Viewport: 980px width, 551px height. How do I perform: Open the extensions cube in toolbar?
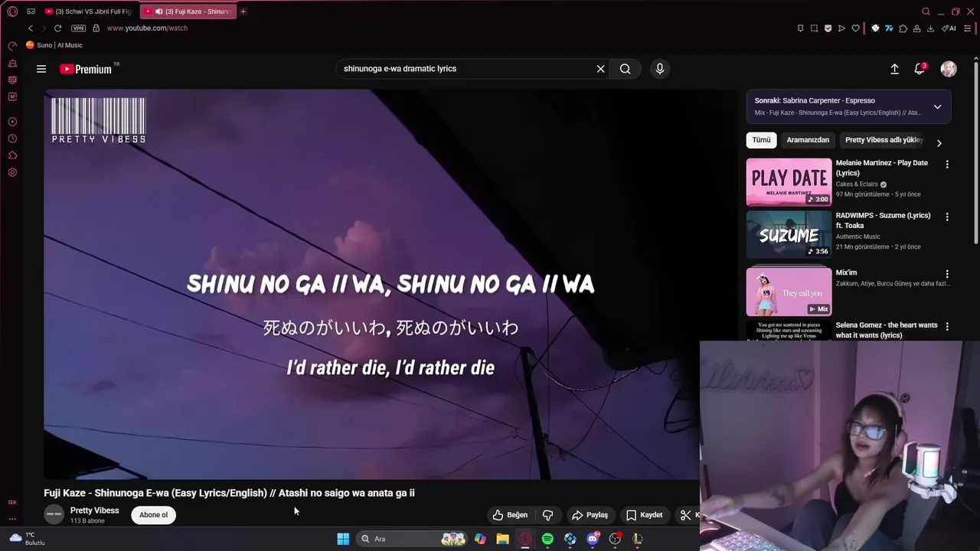(x=903, y=28)
